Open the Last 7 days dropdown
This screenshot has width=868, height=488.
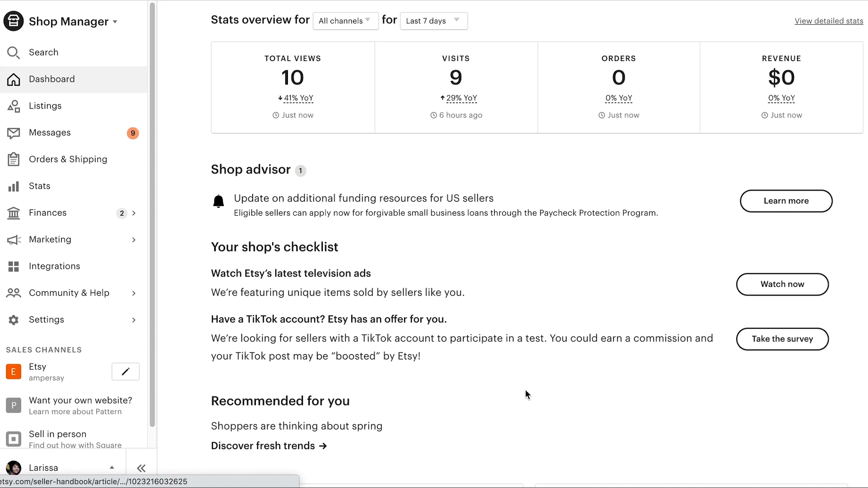(x=434, y=21)
